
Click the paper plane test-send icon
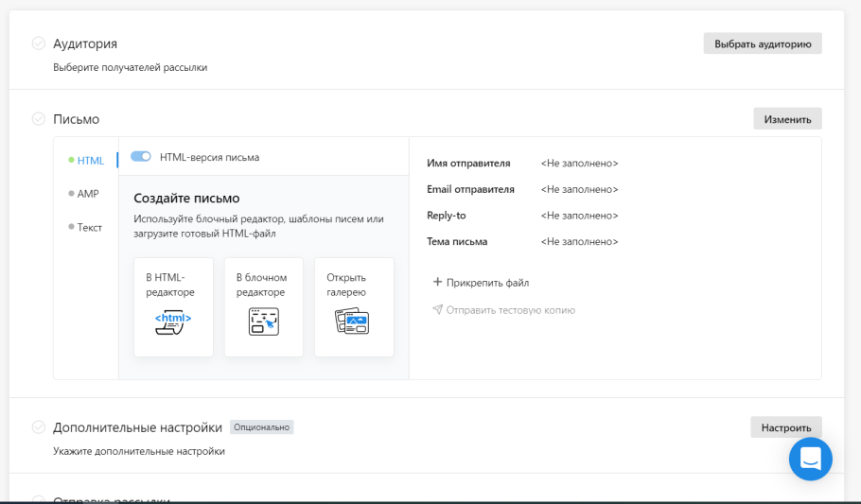(437, 309)
